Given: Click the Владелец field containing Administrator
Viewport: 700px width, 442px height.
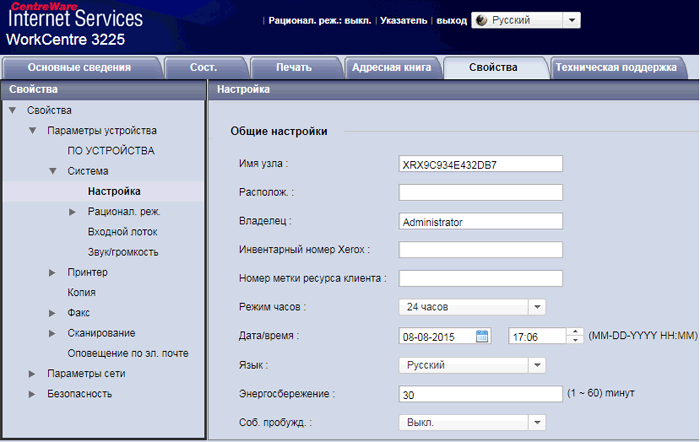Looking at the screenshot, I should pos(480,221).
